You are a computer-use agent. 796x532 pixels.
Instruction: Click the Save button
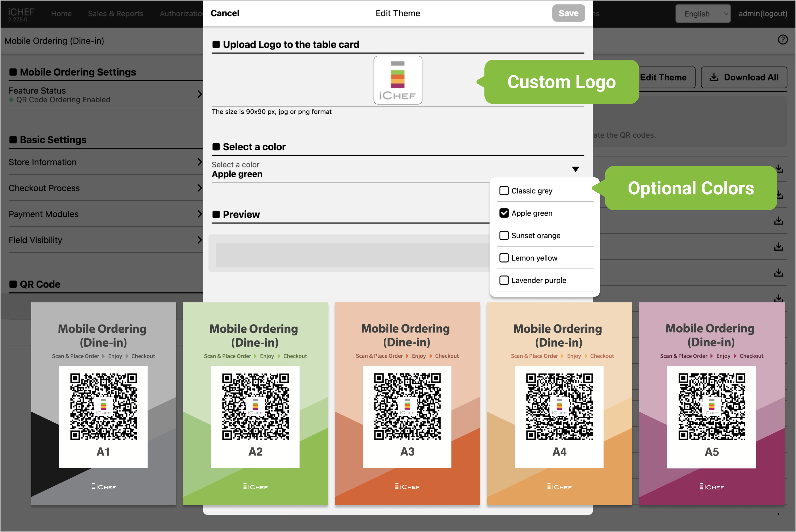click(x=568, y=13)
